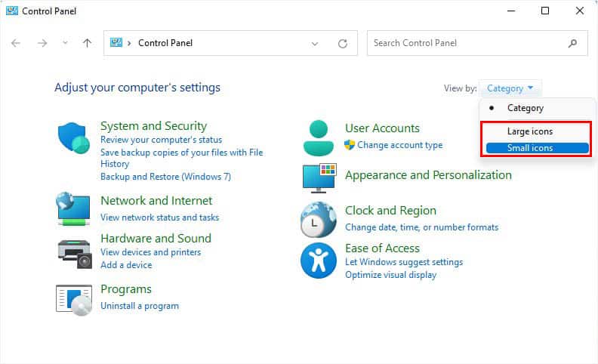The image size is (598, 364).
Task: Open recent locations dropdown arrow
Action: tap(65, 43)
